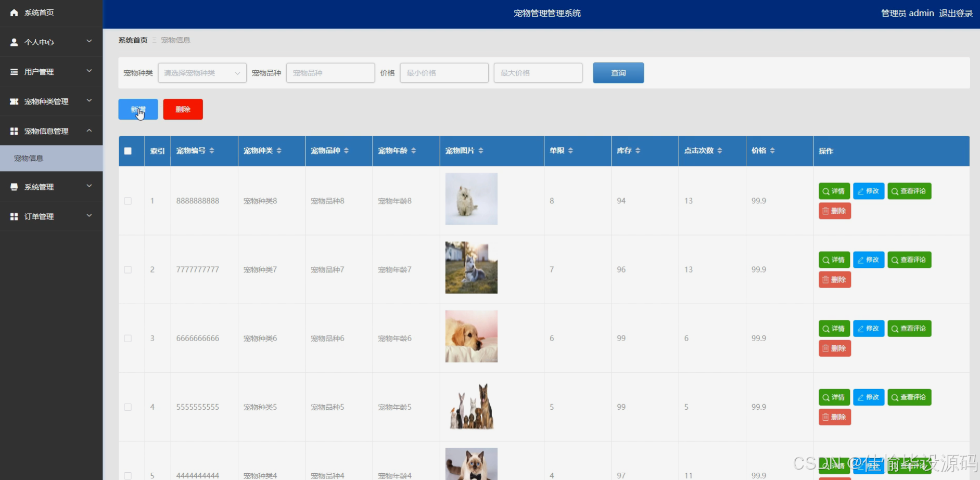This screenshot has width=980, height=480.
Task: Click the 管理员 admin label
Action: click(x=907, y=14)
